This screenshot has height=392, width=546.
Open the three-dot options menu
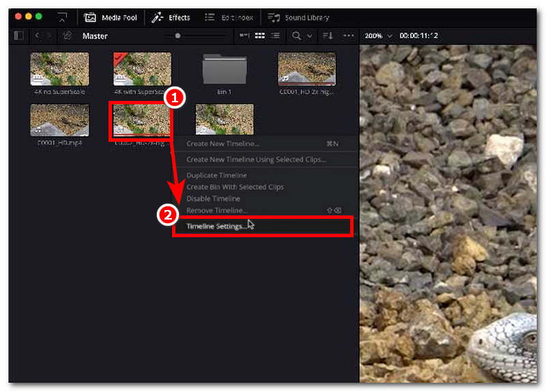click(x=348, y=35)
